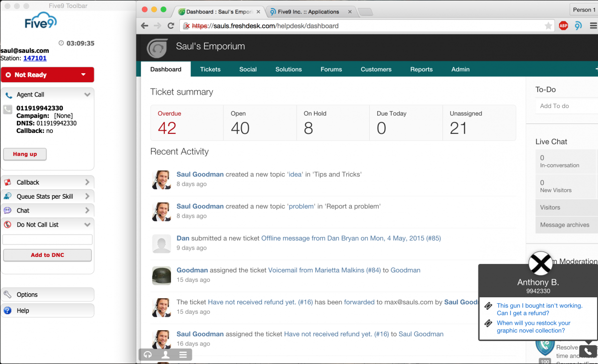Screen dimensions: 598x364
Task: Click the AdBlock Plus extension icon
Action: click(563, 26)
